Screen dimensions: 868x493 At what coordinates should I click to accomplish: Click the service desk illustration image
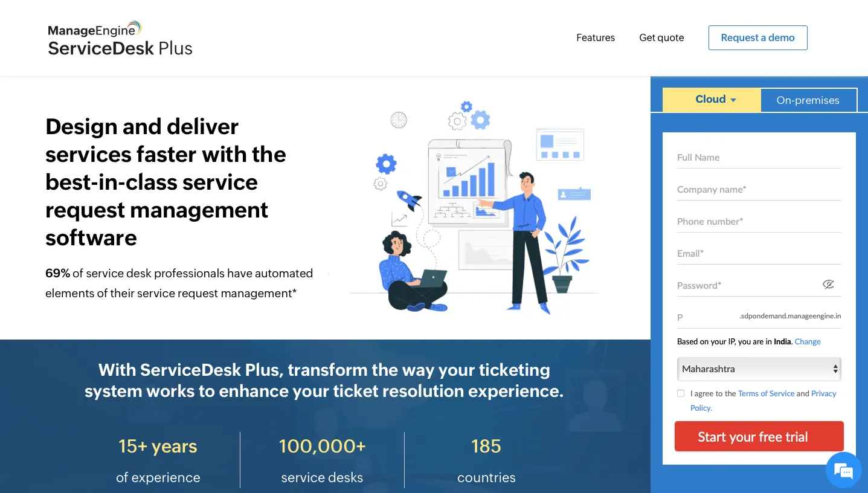pos(474,207)
